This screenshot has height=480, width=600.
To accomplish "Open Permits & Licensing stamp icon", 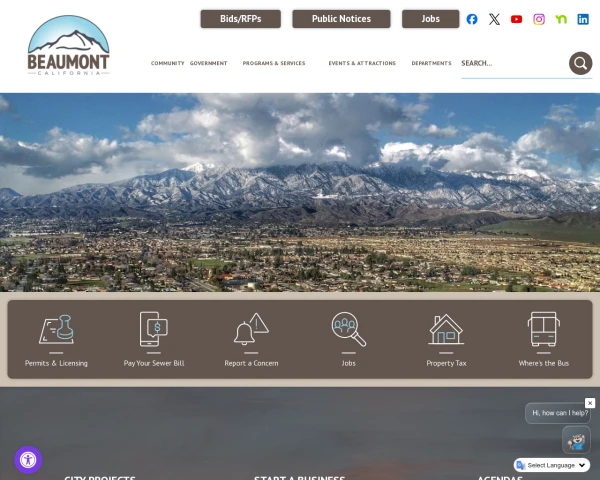I will [57, 329].
